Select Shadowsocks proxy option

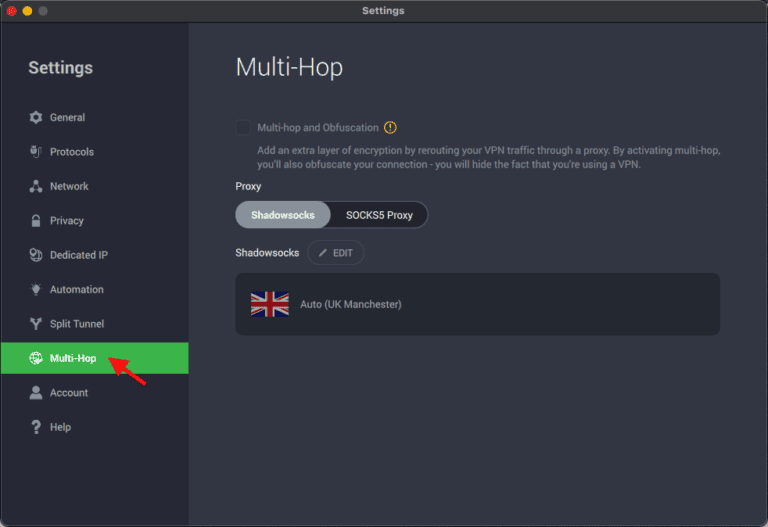click(x=283, y=215)
